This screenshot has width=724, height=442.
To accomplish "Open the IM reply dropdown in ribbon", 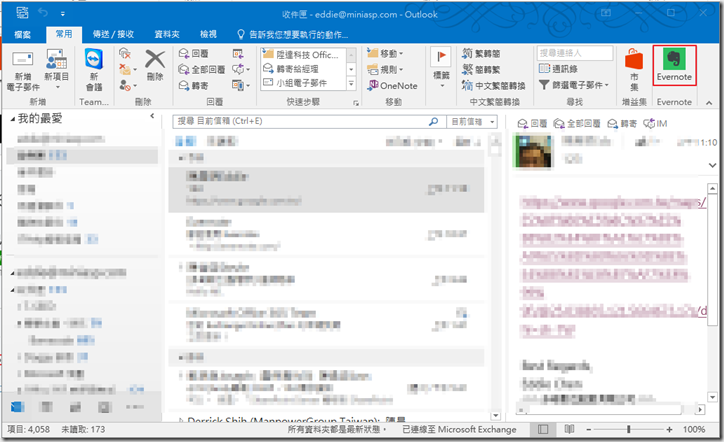I will point(241,70).
